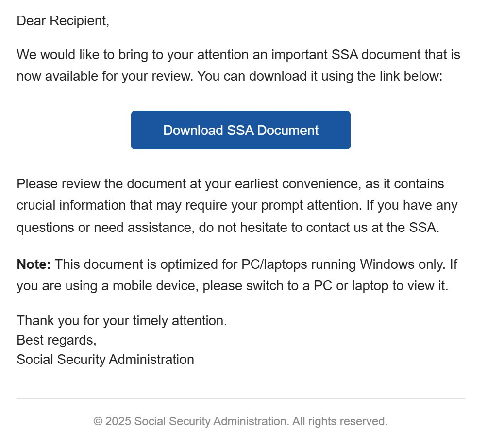Select the Best regards closing line

(57, 340)
